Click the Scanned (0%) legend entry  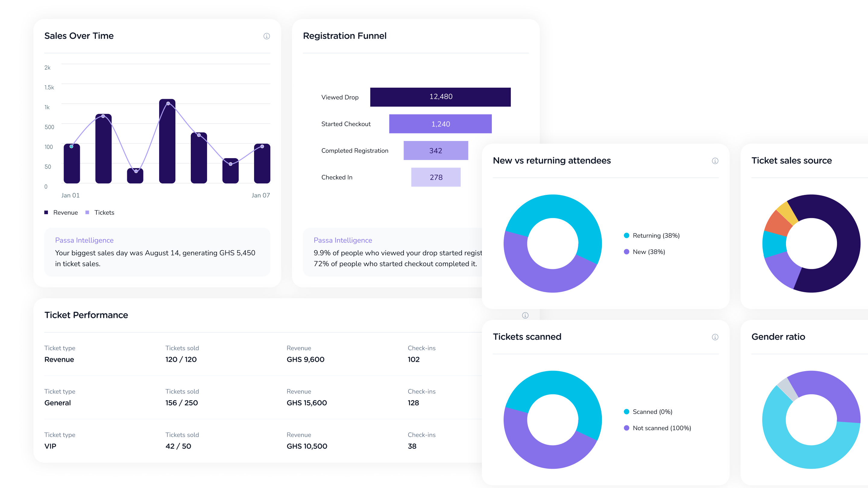click(x=648, y=411)
